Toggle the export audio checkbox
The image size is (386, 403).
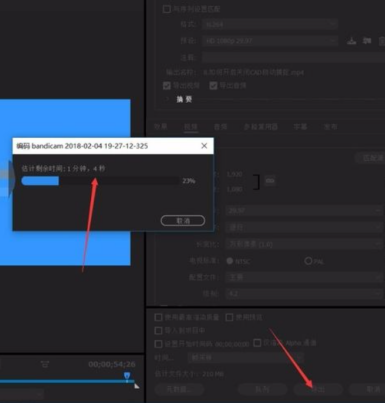213,86
